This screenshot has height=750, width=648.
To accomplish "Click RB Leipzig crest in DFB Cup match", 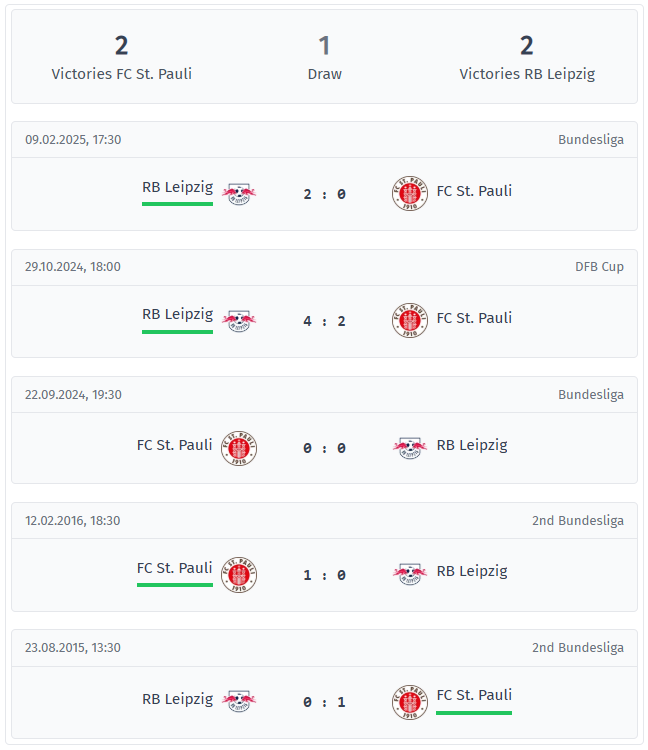I will [239, 319].
